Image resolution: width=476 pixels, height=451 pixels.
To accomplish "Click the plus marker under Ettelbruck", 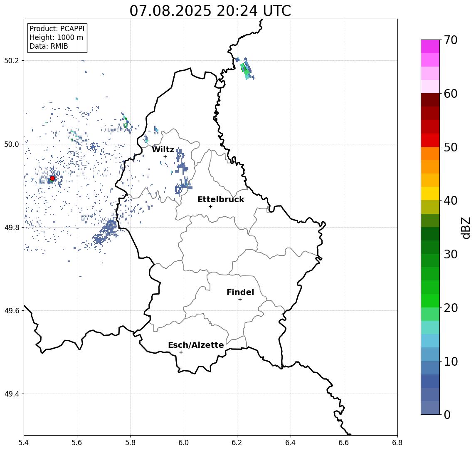I will (x=210, y=207).
